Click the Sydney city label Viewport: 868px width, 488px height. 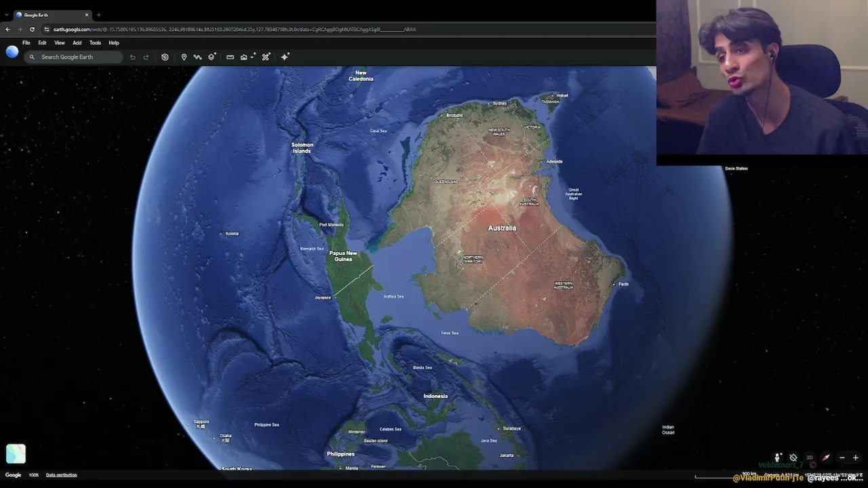coord(500,103)
